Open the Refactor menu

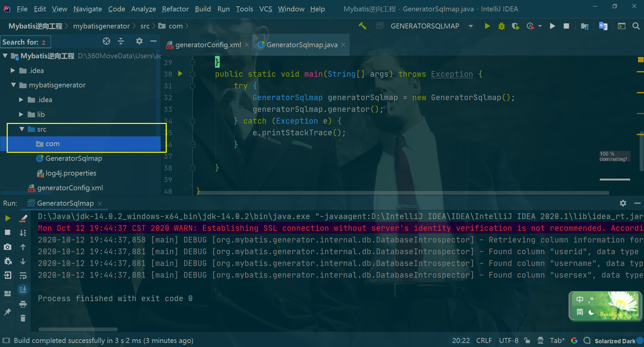[175, 9]
